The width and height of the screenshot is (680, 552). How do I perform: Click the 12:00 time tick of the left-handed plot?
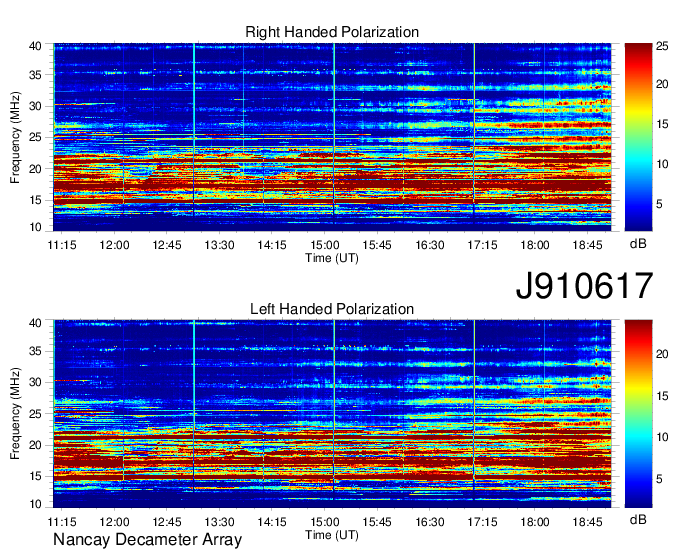(114, 522)
